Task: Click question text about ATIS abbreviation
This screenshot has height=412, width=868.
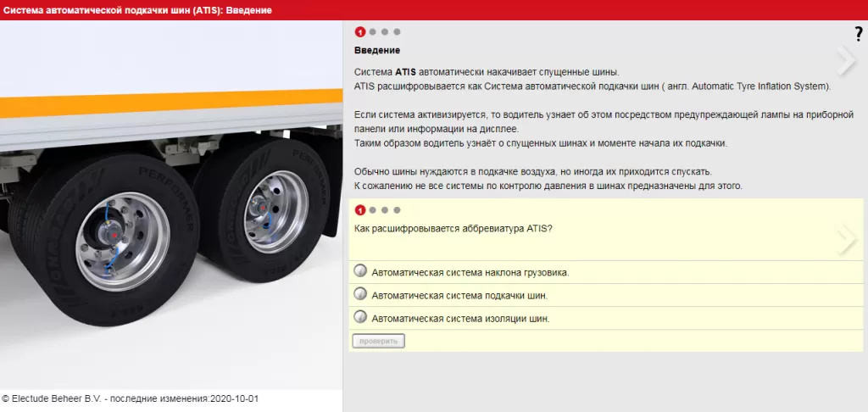Action: (x=453, y=228)
